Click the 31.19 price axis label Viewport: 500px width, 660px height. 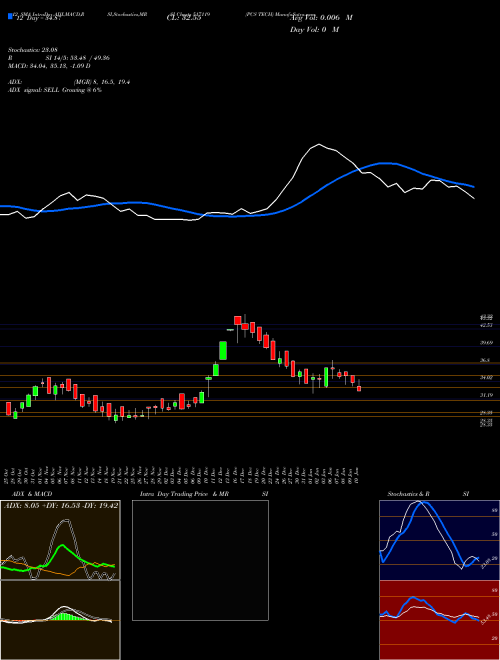click(x=487, y=395)
